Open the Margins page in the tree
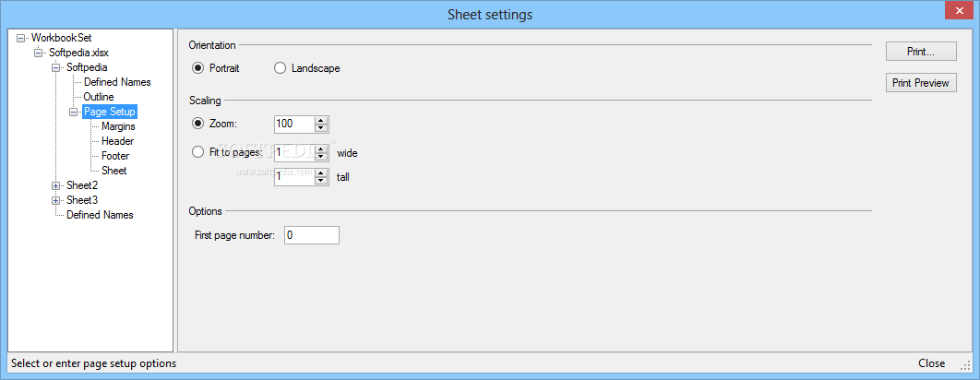This screenshot has width=980, height=380. point(118,126)
